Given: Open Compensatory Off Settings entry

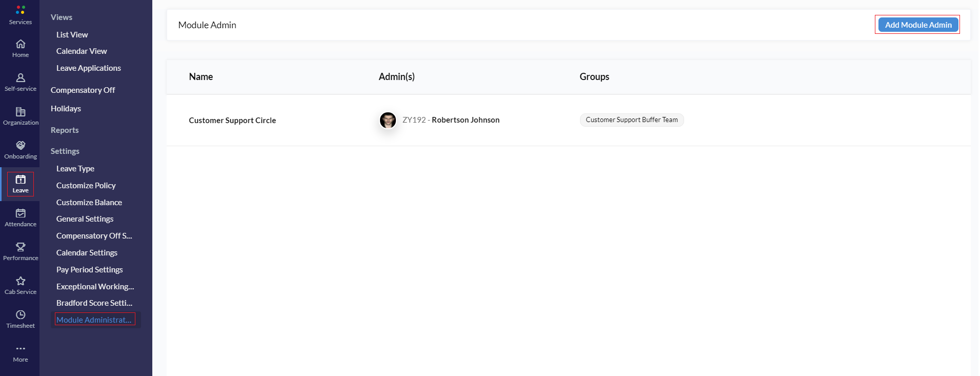Looking at the screenshot, I should 94,236.
